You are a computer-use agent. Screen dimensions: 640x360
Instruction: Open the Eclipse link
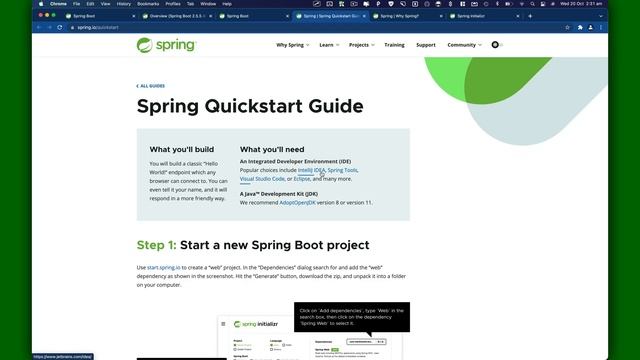tap(302, 179)
